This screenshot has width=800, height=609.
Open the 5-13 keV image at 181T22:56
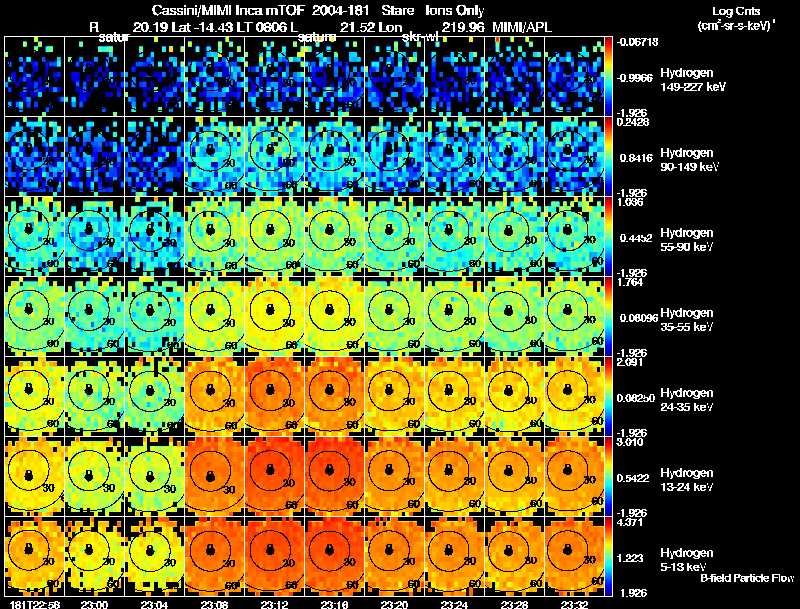(35, 556)
